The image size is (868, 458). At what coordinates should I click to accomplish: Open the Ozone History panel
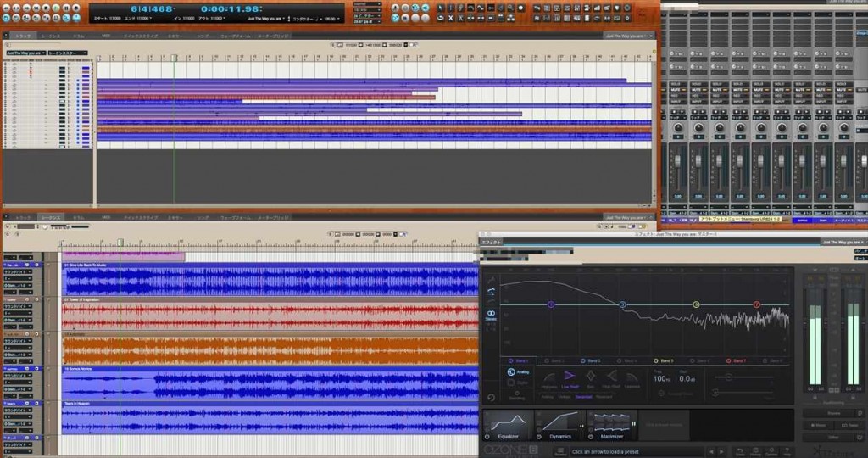tap(755, 451)
